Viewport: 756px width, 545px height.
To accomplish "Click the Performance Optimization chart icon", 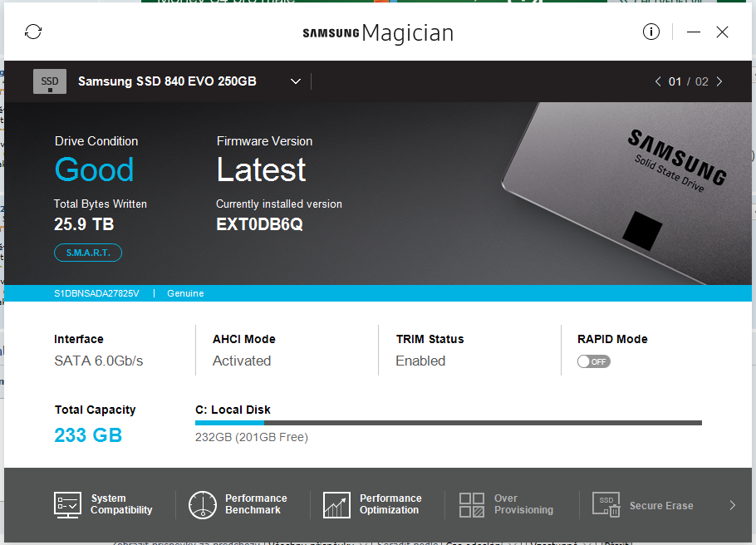I will (336, 504).
